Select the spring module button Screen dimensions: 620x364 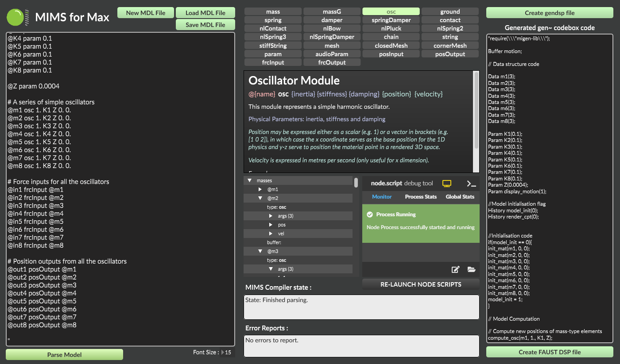(273, 20)
